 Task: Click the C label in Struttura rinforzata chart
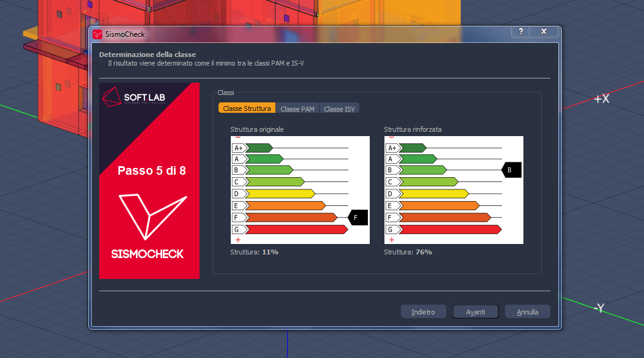391,182
